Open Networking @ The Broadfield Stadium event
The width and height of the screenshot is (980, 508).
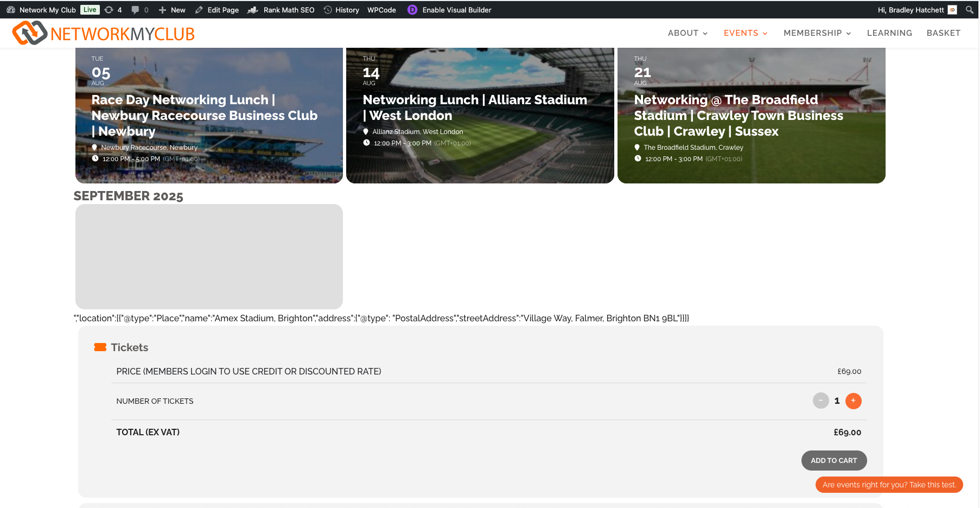click(x=739, y=116)
